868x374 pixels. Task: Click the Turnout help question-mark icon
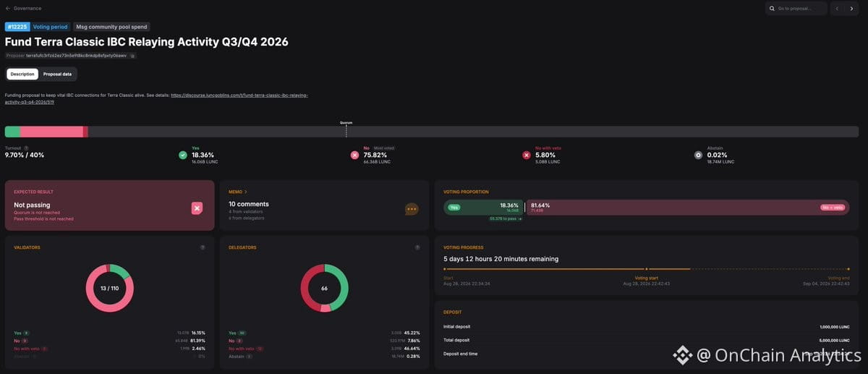(26, 148)
